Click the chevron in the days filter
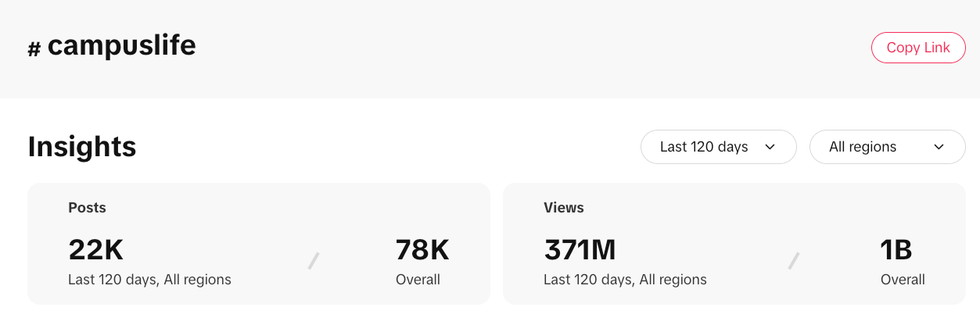Screen dimensions: 980x332 (x=770, y=147)
